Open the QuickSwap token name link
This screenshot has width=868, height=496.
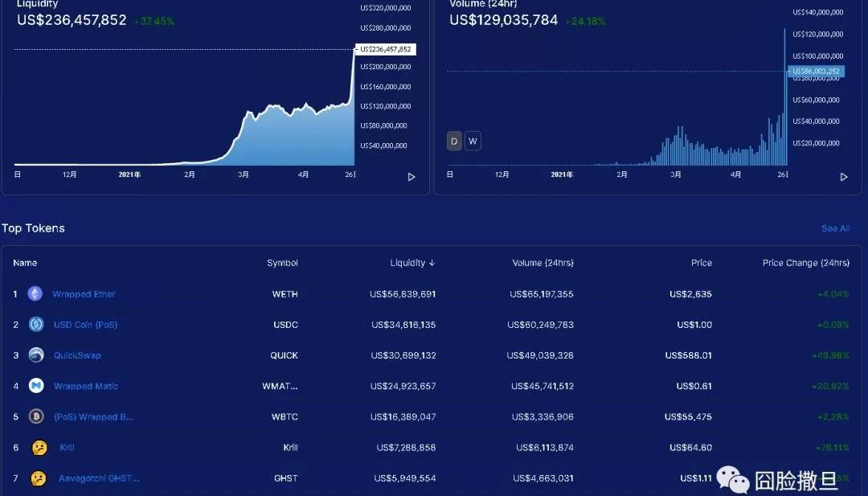(x=77, y=355)
